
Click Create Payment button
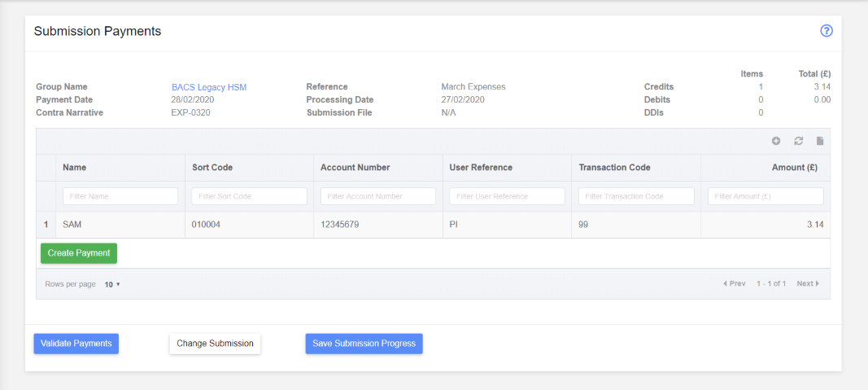coord(79,253)
